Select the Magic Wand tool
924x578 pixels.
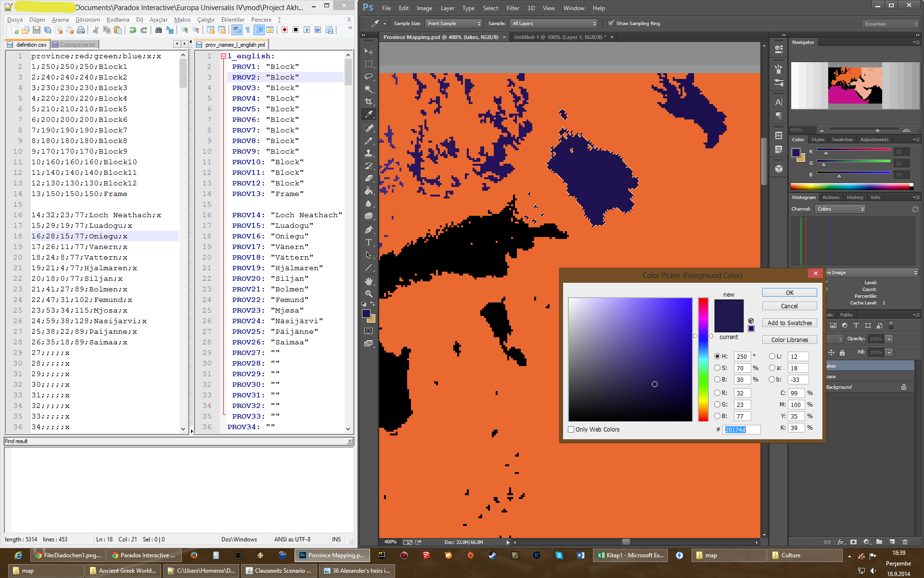click(x=369, y=89)
